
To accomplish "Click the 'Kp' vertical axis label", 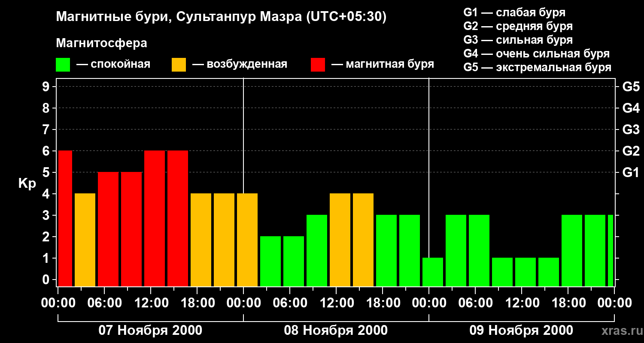I will [x=27, y=184].
